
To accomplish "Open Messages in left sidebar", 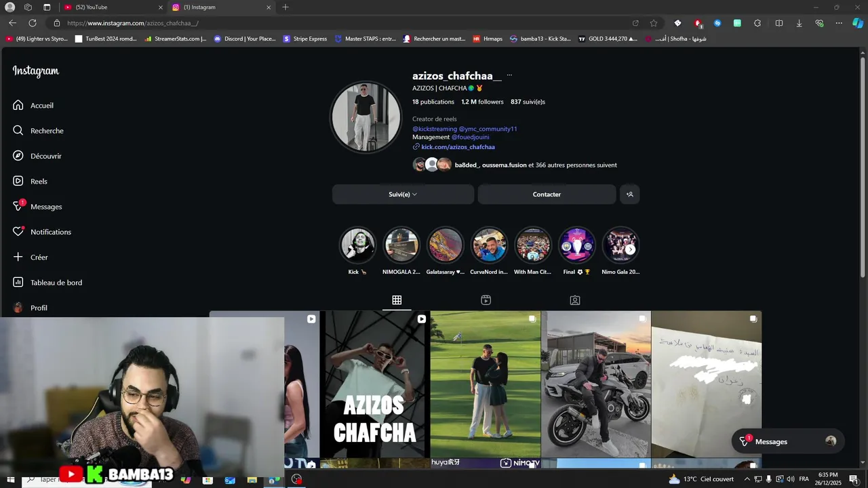I will click(x=37, y=206).
